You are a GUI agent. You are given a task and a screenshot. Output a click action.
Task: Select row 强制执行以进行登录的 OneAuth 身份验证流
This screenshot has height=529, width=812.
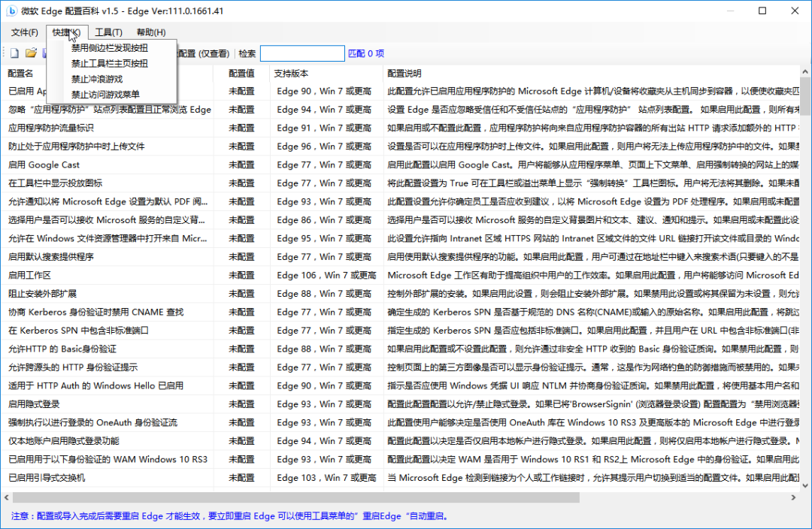click(x=400, y=422)
